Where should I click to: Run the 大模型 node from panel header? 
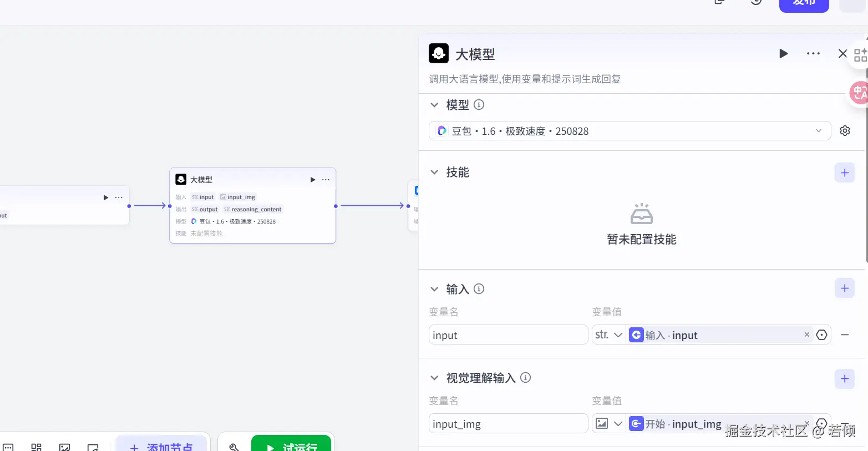point(783,54)
